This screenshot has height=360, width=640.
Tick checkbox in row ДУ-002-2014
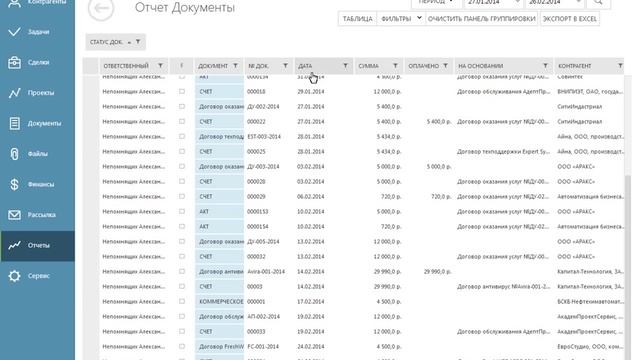pos(182,107)
